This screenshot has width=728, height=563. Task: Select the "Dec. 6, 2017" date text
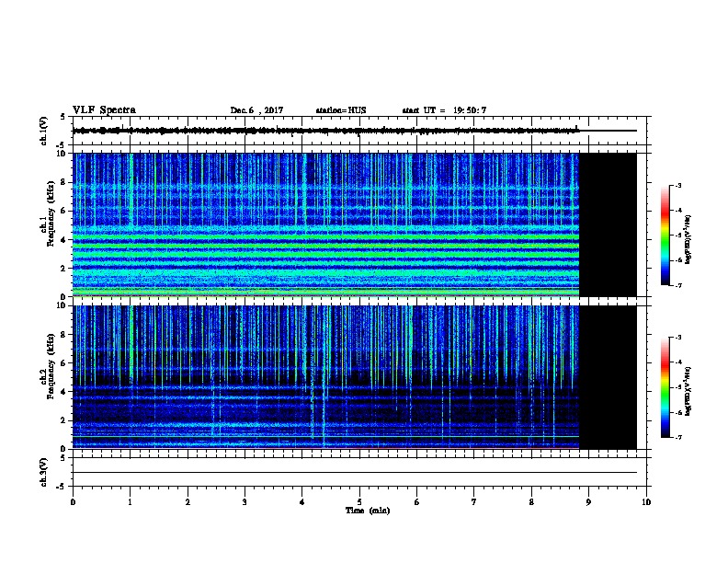click(256, 110)
